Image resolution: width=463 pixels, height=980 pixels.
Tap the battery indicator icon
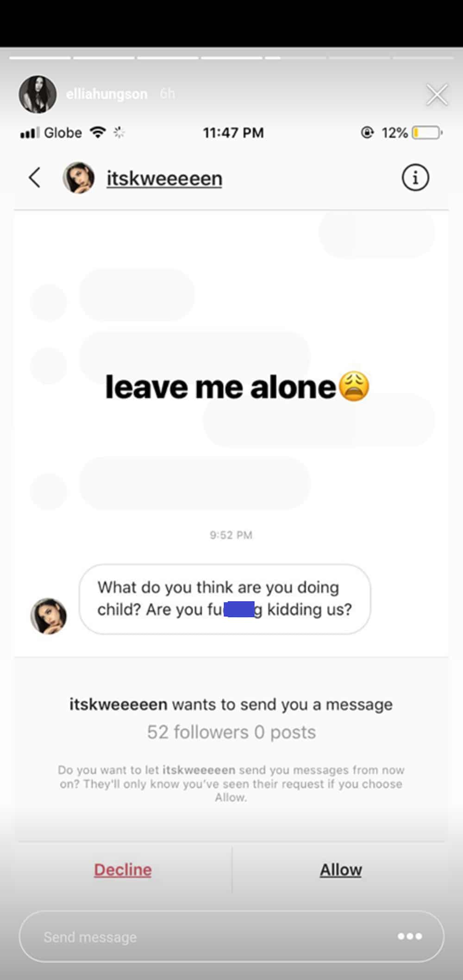click(427, 133)
